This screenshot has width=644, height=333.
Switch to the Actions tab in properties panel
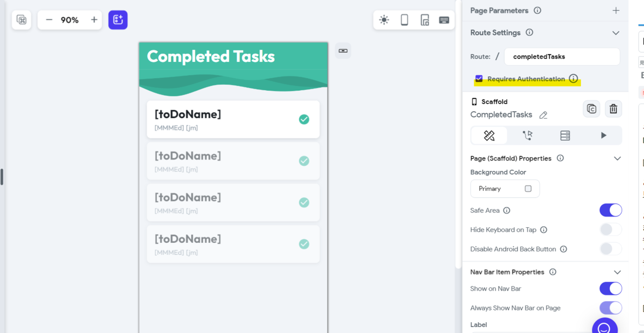528,135
